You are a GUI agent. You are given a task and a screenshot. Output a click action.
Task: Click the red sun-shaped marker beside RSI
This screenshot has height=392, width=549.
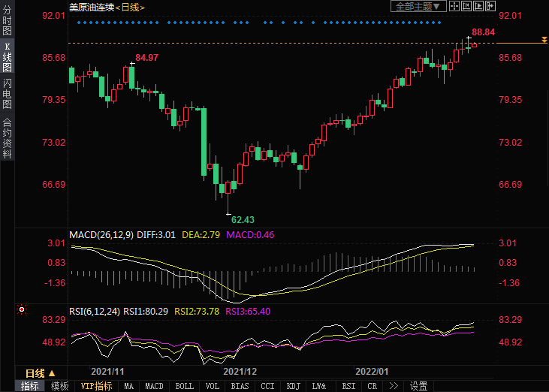click(22, 309)
